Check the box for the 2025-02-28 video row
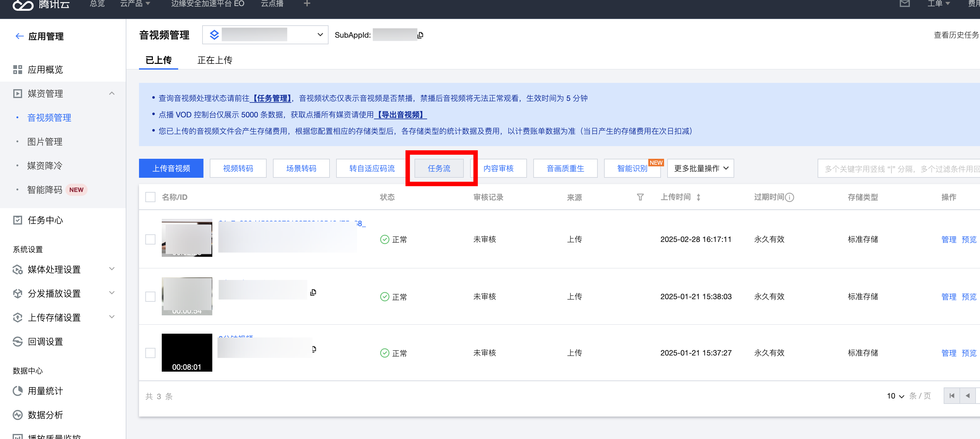 click(150, 239)
